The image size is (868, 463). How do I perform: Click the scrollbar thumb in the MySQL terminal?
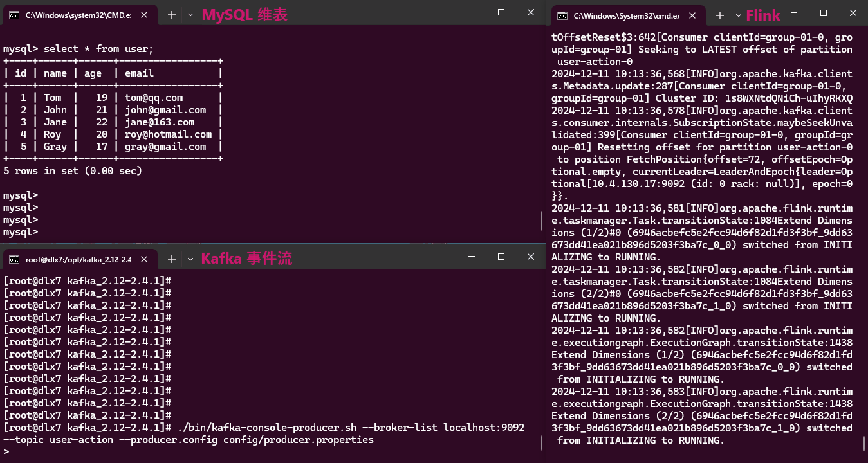click(542, 221)
